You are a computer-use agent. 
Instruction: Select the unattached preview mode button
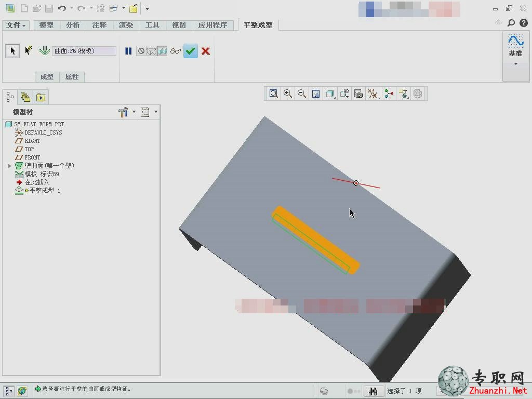[x=152, y=51]
